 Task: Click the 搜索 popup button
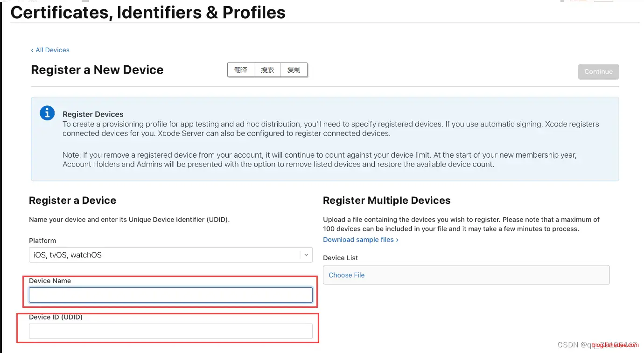267,70
